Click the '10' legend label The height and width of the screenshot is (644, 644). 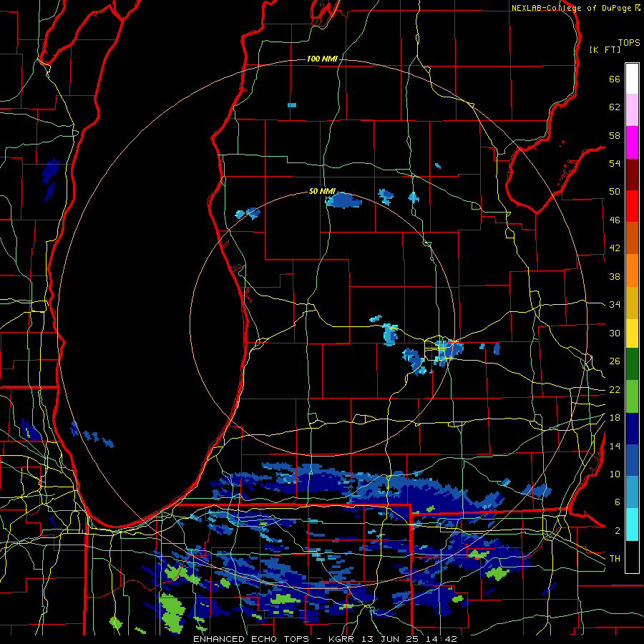(x=615, y=474)
